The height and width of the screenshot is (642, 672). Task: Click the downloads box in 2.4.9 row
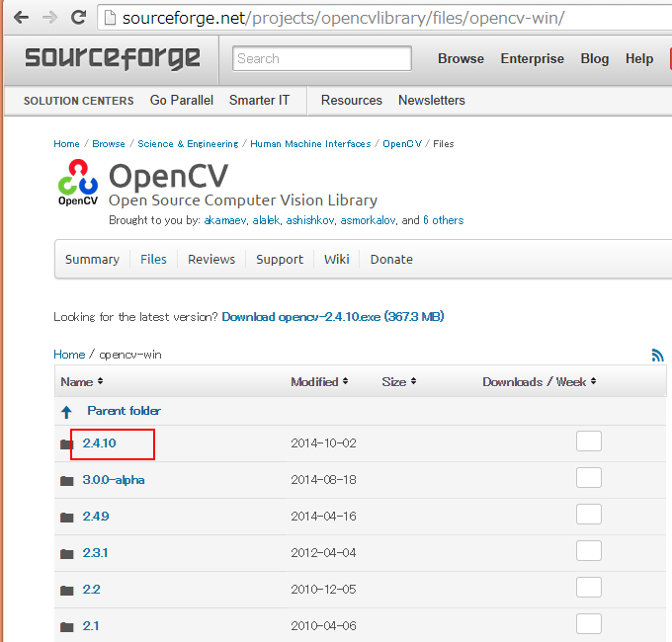coord(589,514)
